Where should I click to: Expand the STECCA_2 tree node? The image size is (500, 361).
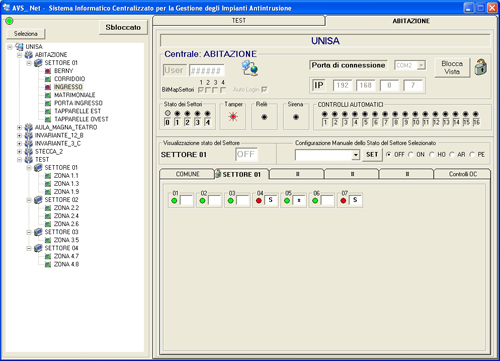pyautogui.click(x=19, y=152)
